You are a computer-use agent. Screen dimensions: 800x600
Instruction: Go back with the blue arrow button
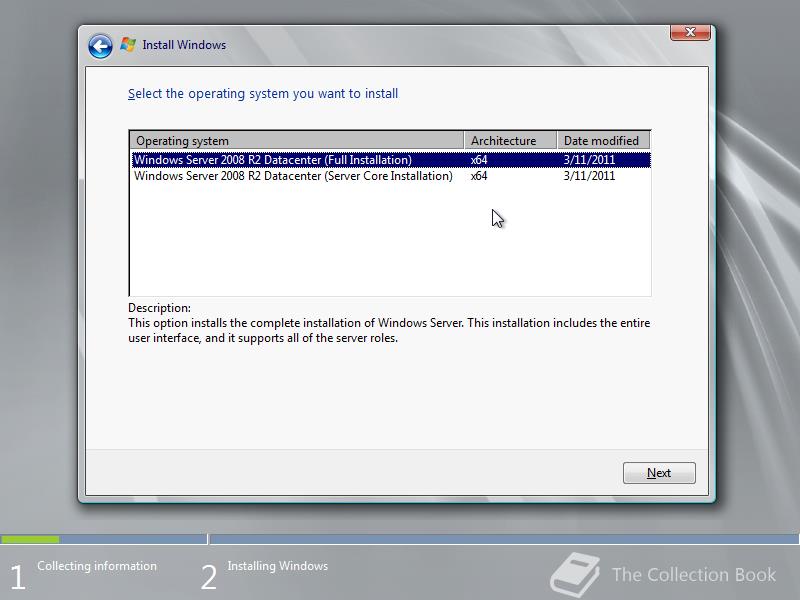[101, 46]
